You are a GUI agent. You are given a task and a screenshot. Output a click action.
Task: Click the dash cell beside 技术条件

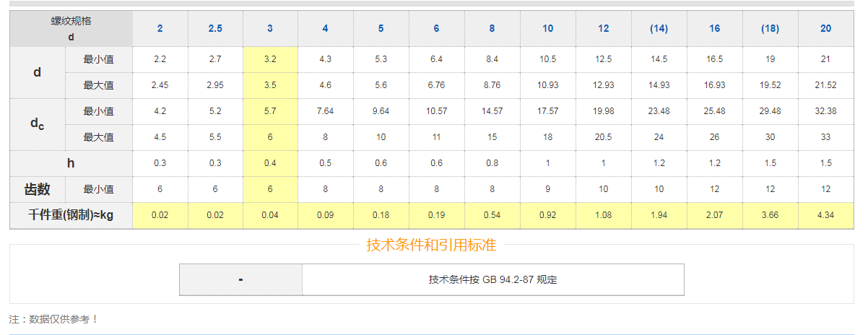[x=240, y=279]
